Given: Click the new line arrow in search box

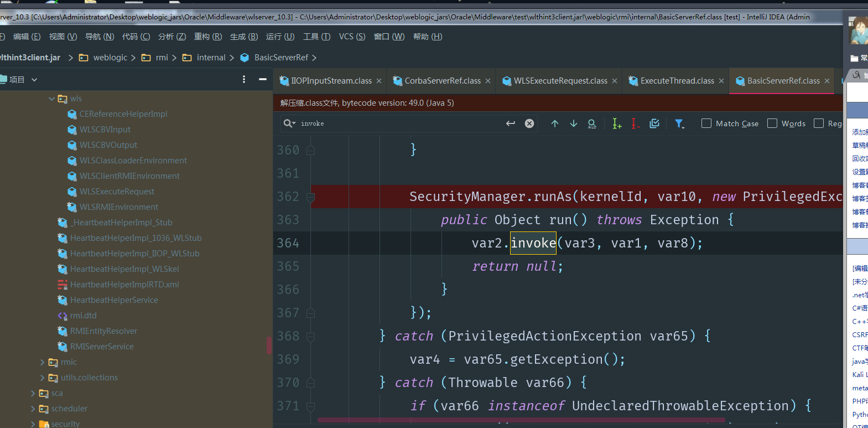Looking at the screenshot, I should [x=511, y=123].
